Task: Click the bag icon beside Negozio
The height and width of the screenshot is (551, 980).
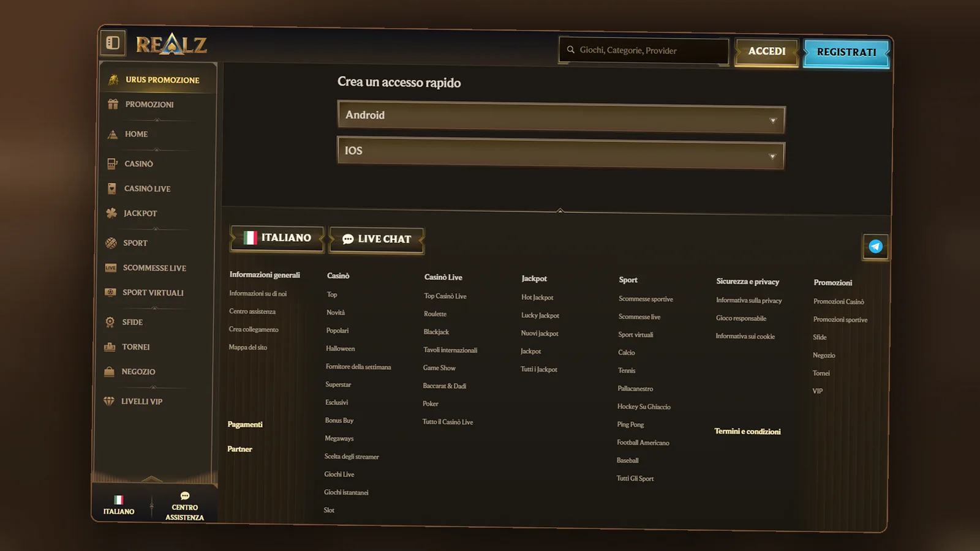Action: coord(109,371)
